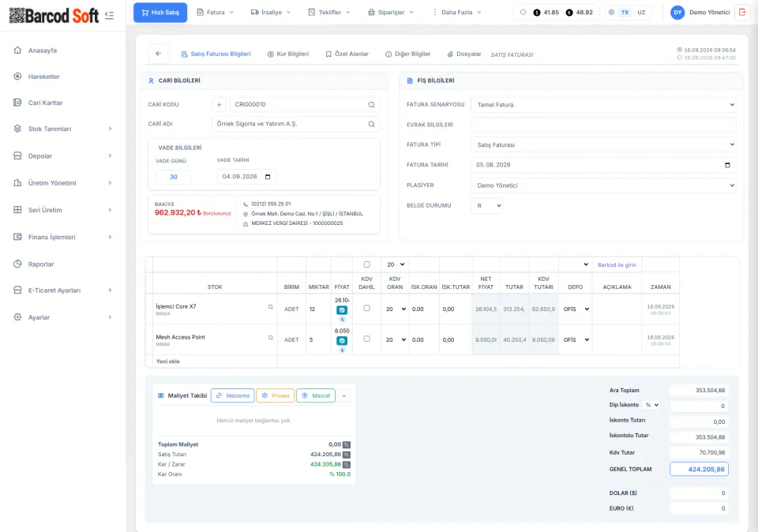Collapse the sidebar with the menu icon
This screenshot has height=532, width=758.
click(110, 16)
